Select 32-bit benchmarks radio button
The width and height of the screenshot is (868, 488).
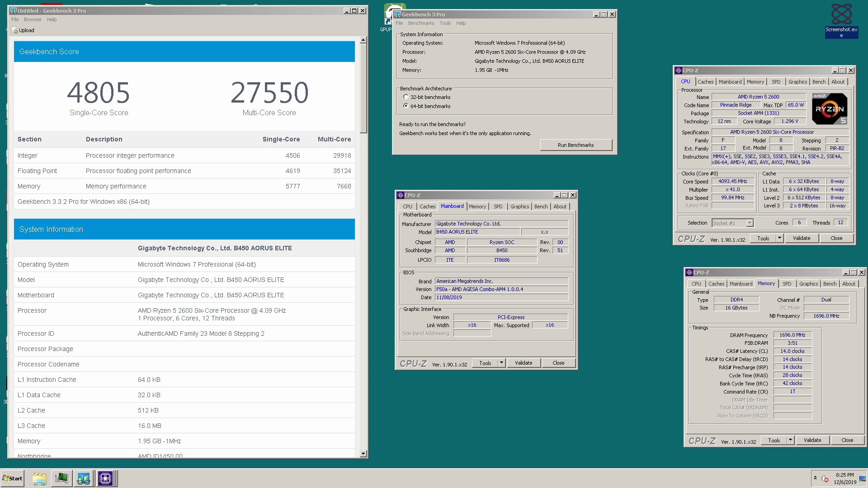tap(406, 97)
